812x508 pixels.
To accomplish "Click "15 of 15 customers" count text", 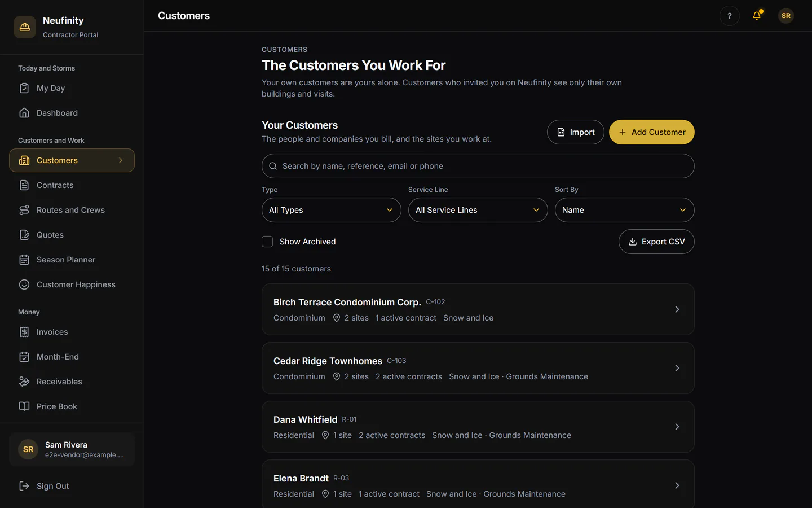I will tap(296, 269).
